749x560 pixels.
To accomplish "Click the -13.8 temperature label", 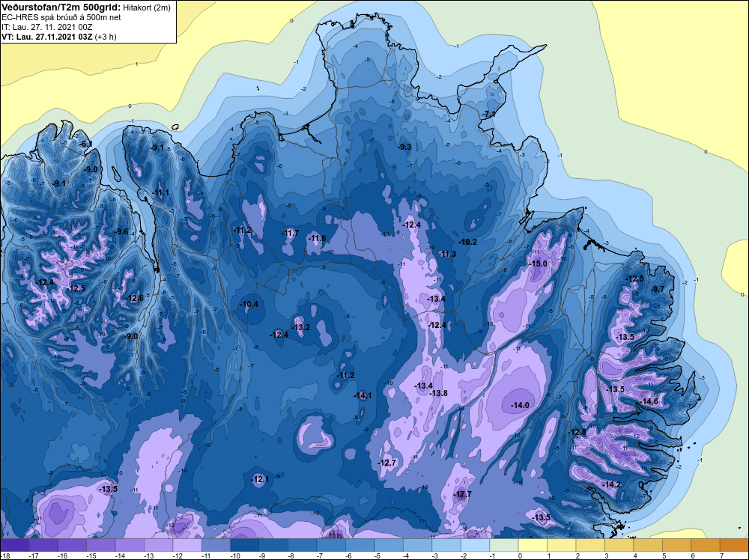I will pyautogui.click(x=438, y=393).
